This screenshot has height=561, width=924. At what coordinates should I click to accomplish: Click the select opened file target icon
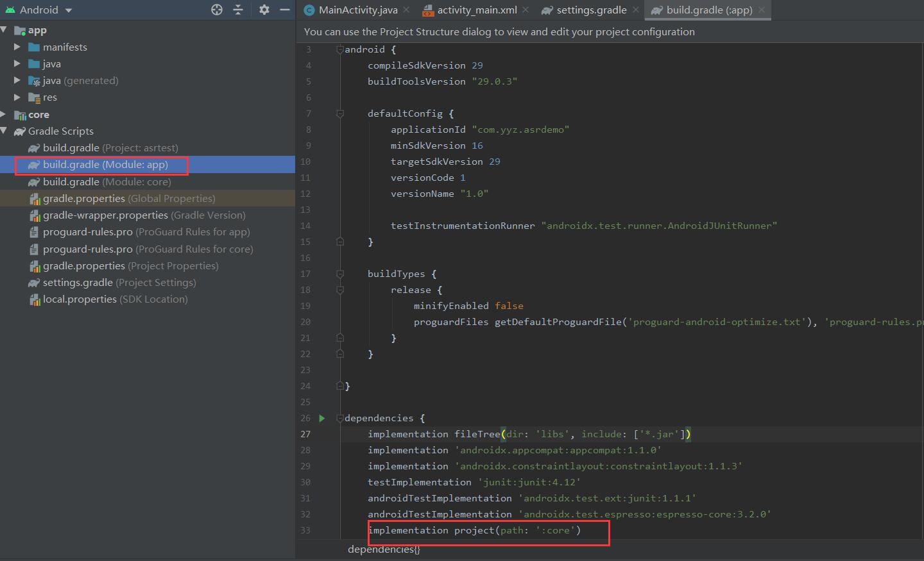tap(217, 10)
